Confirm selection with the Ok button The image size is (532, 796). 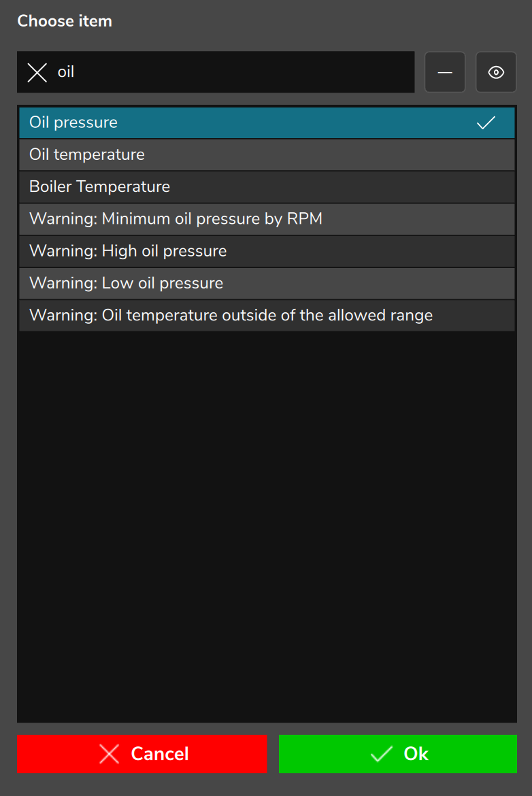tap(398, 754)
